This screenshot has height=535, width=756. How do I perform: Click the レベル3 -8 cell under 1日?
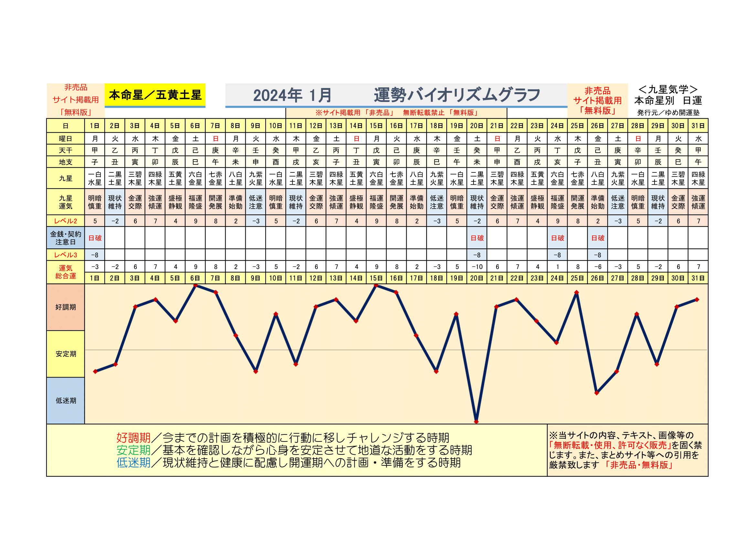95,255
